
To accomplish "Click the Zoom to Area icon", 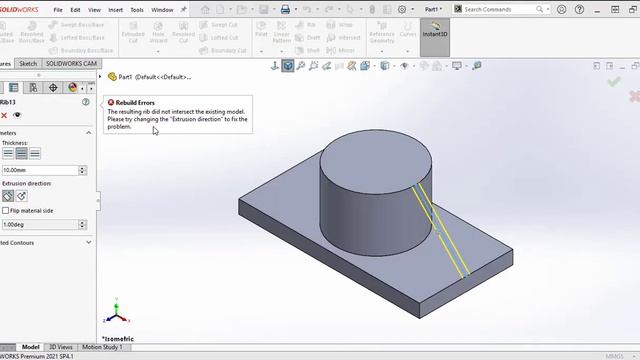I will 313,66.
